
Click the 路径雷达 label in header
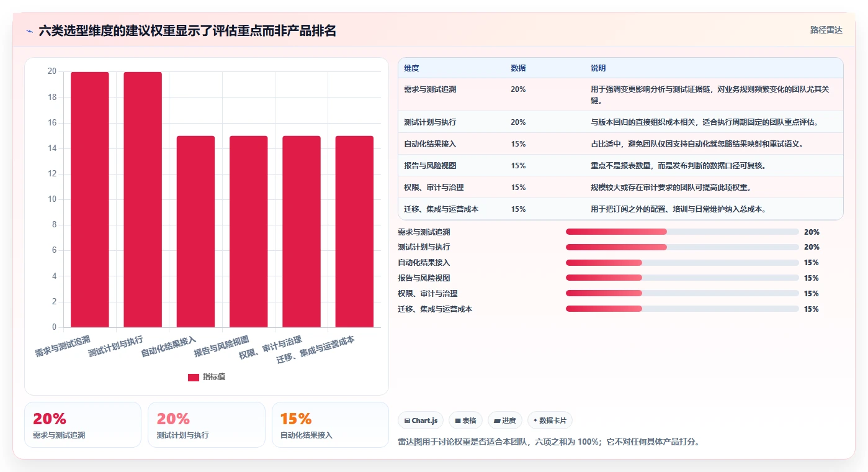point(826,30)
